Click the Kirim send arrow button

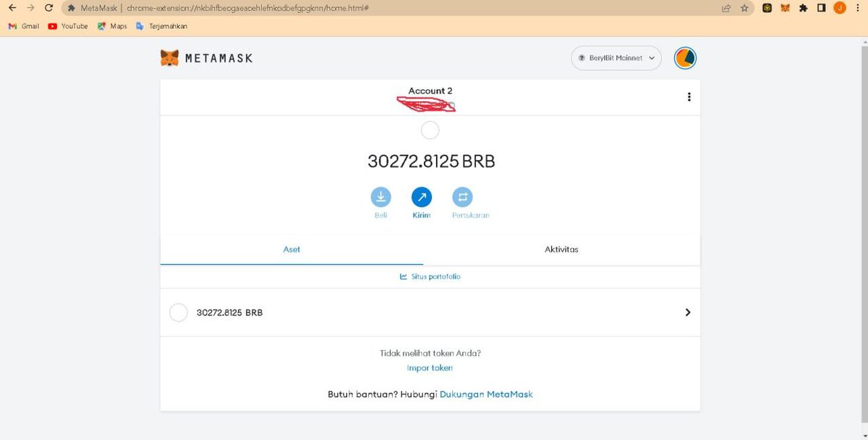(x=422, y=196)
